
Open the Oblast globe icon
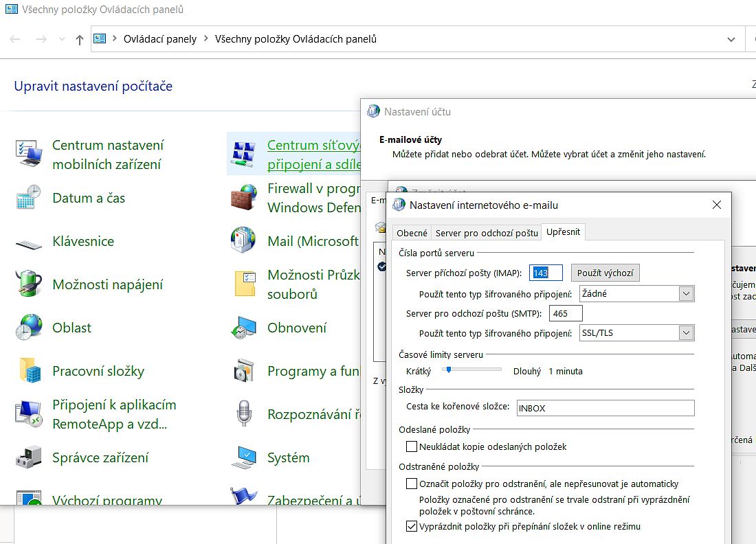point(29,328)
